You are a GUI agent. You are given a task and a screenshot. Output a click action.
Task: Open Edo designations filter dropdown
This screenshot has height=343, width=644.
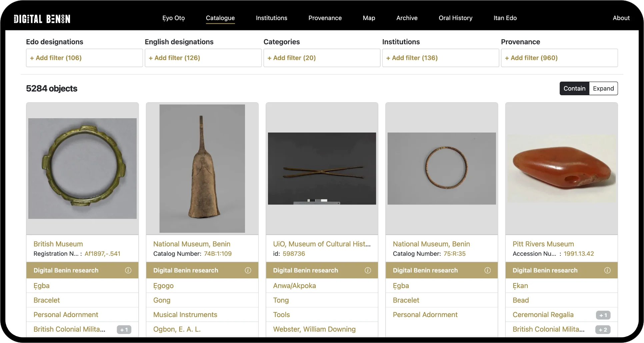(x=84, y=58)
